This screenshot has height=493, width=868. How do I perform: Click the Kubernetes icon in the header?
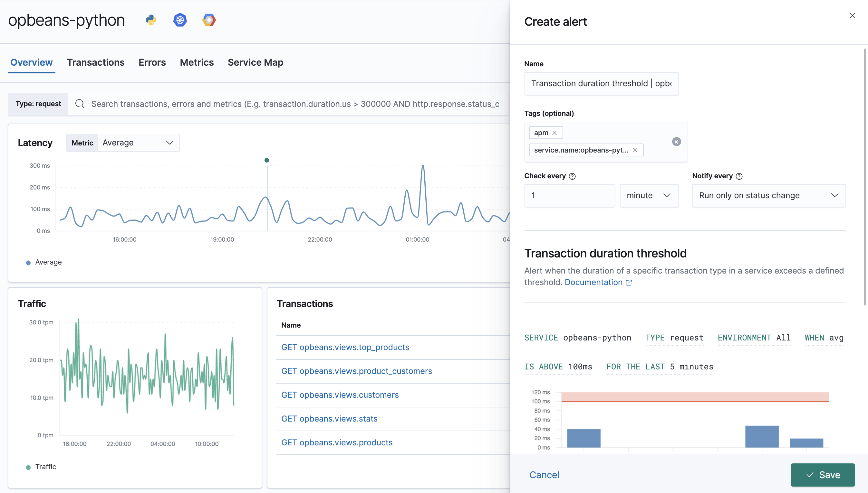[180, 20]
